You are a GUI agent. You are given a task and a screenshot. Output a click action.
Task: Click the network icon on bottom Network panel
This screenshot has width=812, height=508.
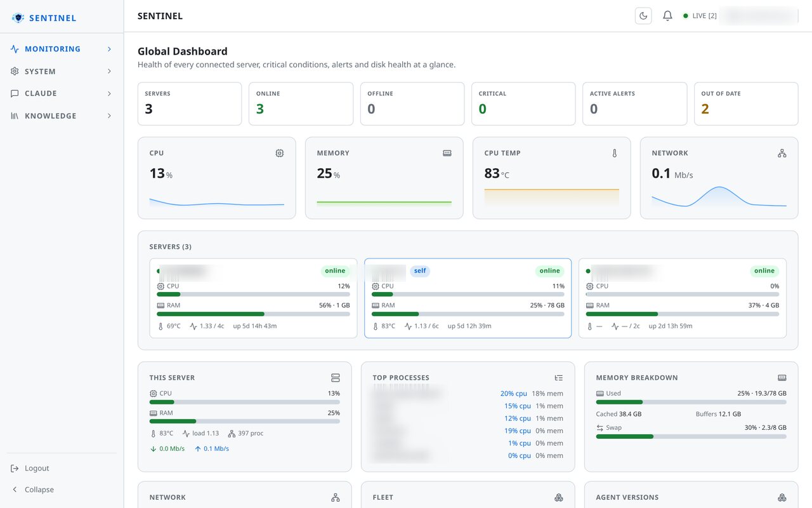[x=336, y=497]
